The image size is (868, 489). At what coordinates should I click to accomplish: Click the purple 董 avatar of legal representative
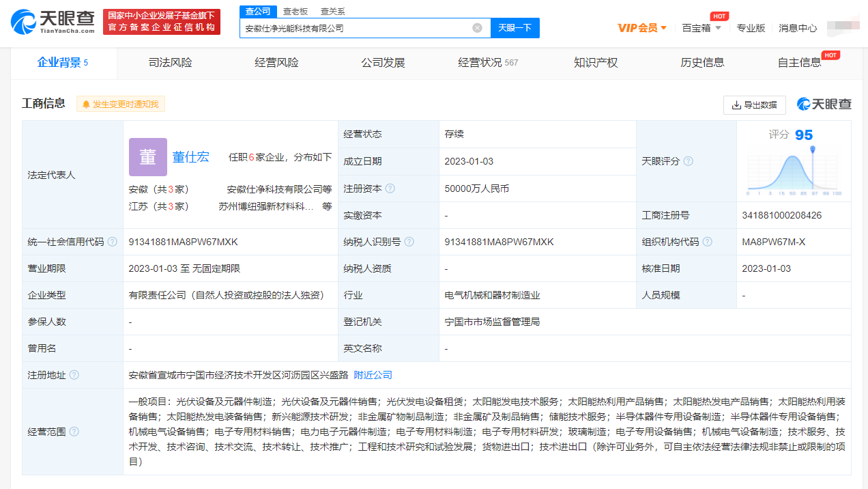[147, 157]
